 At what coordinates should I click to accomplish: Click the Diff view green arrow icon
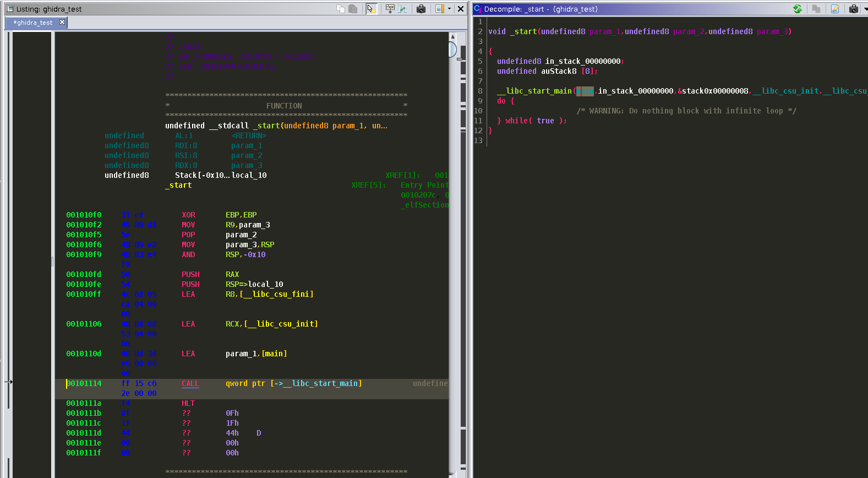tap(402, 9)
